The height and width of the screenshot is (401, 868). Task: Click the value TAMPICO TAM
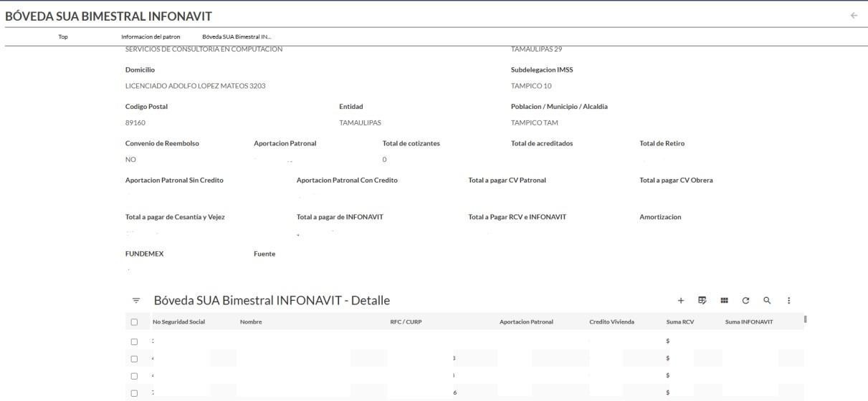[x=534, y=122]
